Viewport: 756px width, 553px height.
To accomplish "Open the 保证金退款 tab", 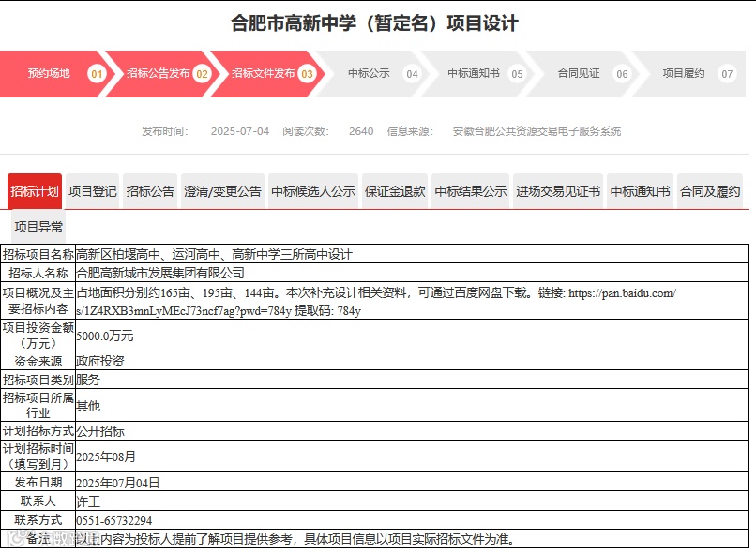I will 395,191.
